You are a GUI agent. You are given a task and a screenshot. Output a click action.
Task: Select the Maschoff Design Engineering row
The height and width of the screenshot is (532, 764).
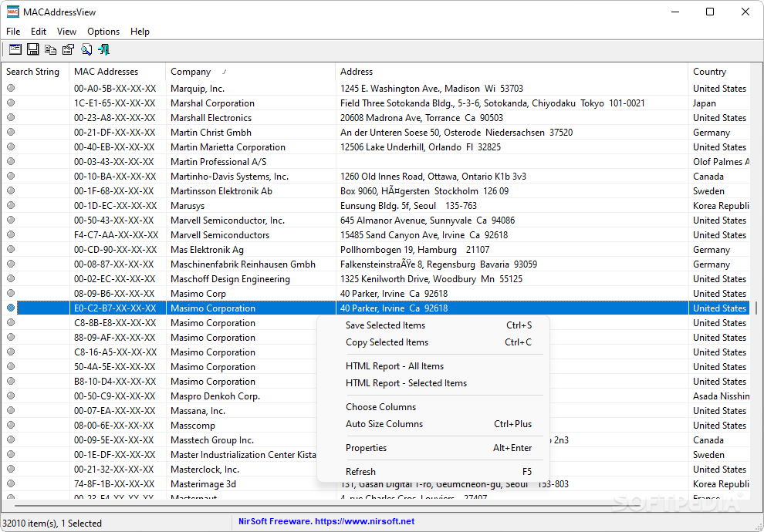376,278
